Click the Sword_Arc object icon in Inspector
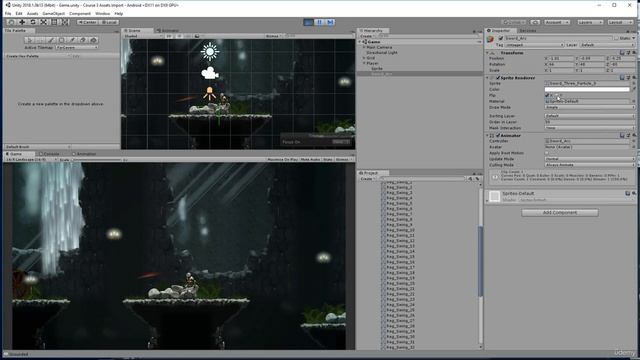The image size is (640, 360). [x=490, y=39]
